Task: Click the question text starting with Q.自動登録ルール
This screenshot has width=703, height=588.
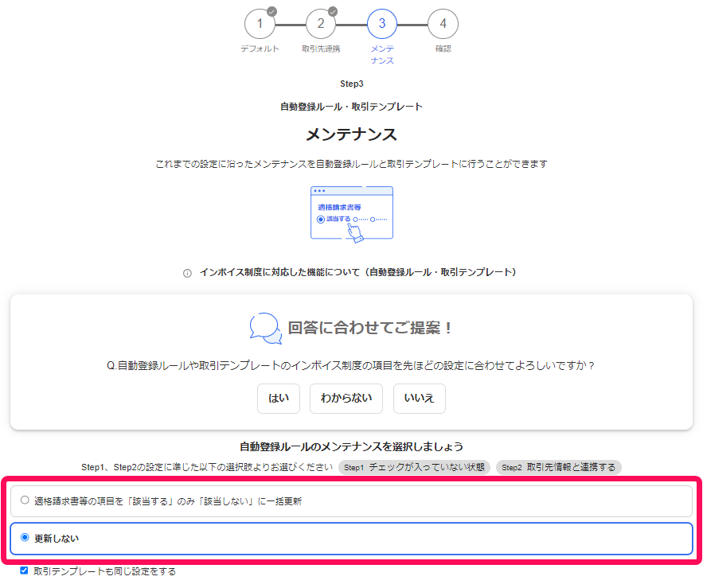Action: [350, 366]
